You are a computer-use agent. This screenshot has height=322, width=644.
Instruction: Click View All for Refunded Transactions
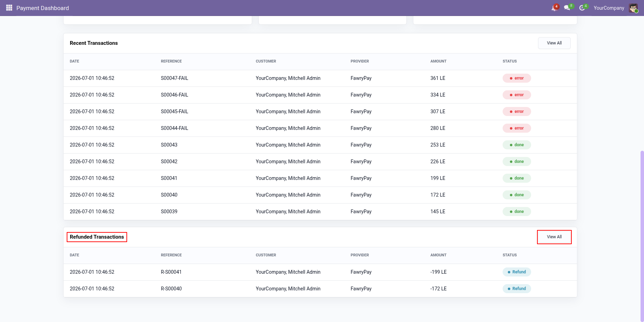pos(554,237)
